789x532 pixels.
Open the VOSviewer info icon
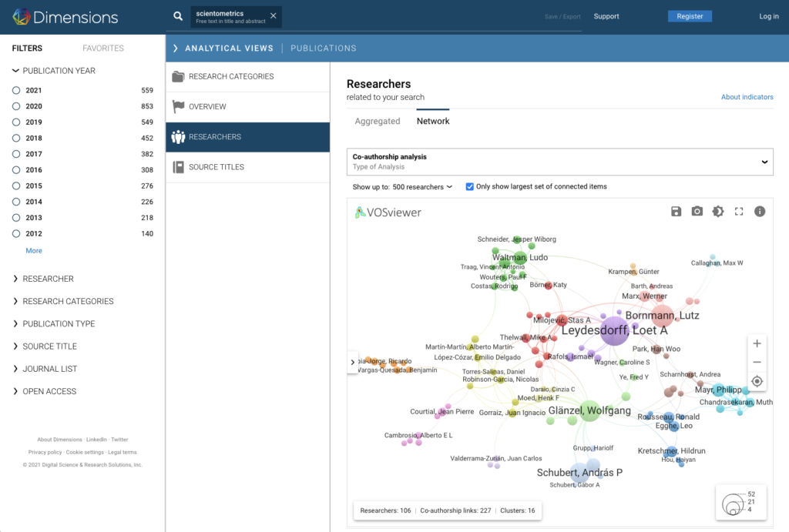pos(760,212)
